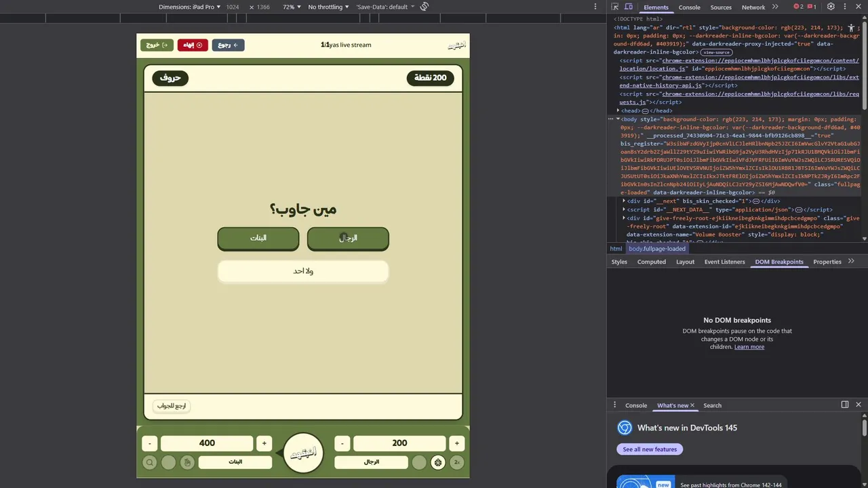Viewport: 868px width, 488px height.
Task: Increase الرجال team score with plus
Action: click(456, 443)
